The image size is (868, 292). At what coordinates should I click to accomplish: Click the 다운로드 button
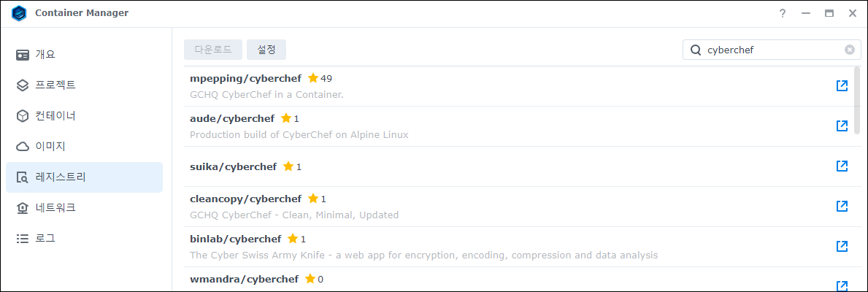[x=213, y=50]
